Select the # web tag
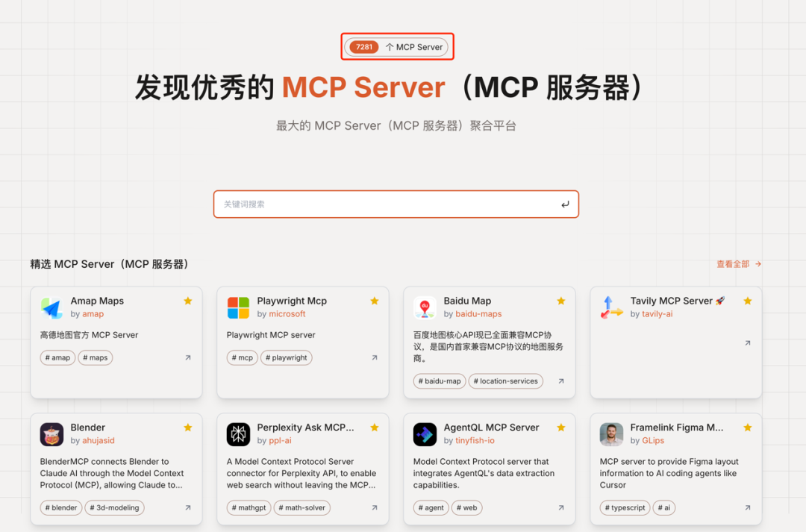 [x=466, y=508]
